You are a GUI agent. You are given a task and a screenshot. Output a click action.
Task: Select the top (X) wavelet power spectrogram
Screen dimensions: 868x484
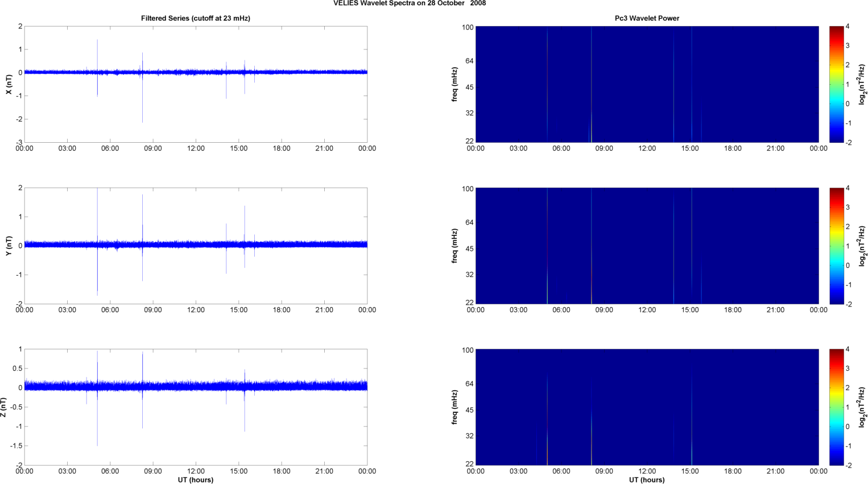pos(647,84)
